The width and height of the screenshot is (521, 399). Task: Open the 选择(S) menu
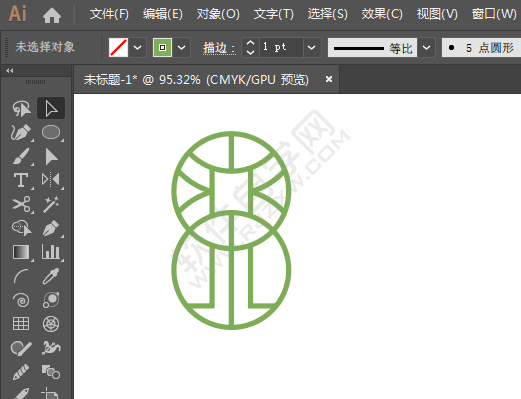327,14
